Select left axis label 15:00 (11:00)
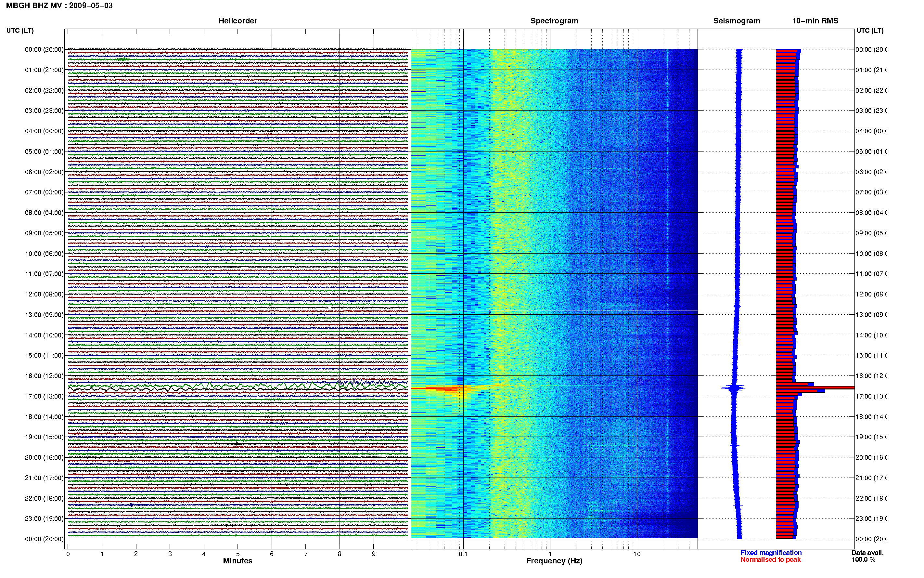924x578 pixels. [x=44, y=355]
